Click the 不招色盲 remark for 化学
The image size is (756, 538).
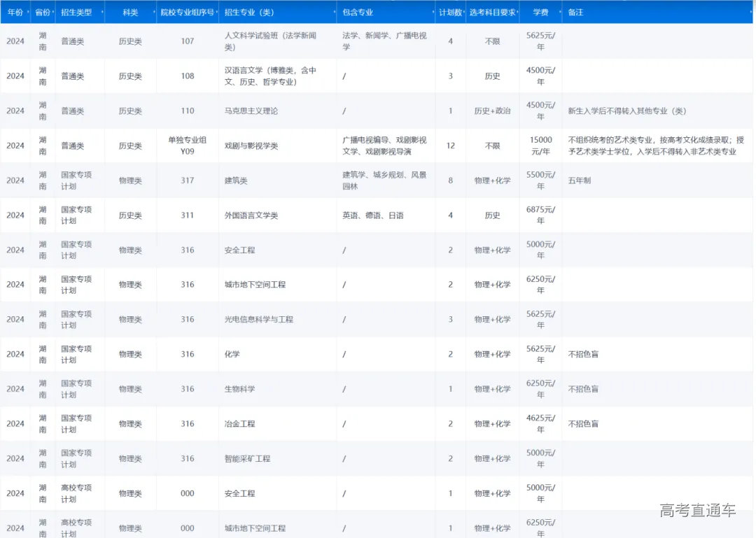(583, 354)
